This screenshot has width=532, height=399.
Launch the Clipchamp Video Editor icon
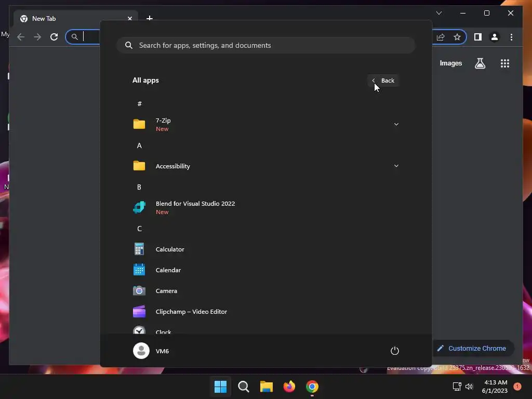tap(139, 312)
